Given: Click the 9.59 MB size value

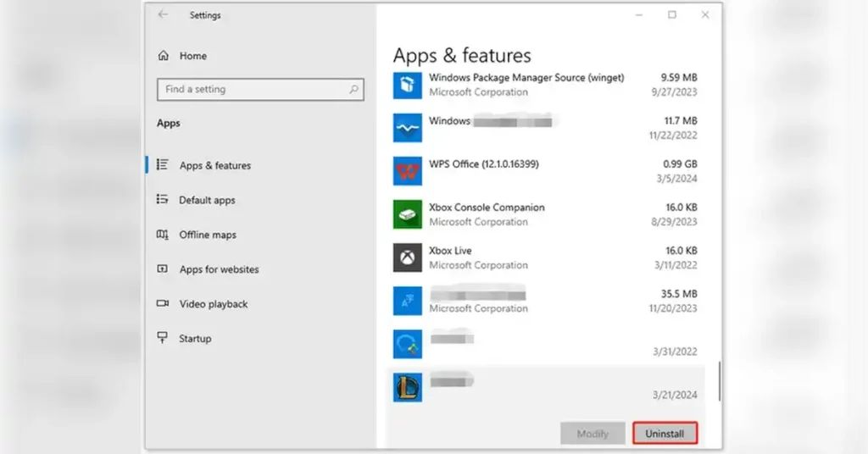Looking at the screenshot, I should pyautogui.click(x=679, y=77).
